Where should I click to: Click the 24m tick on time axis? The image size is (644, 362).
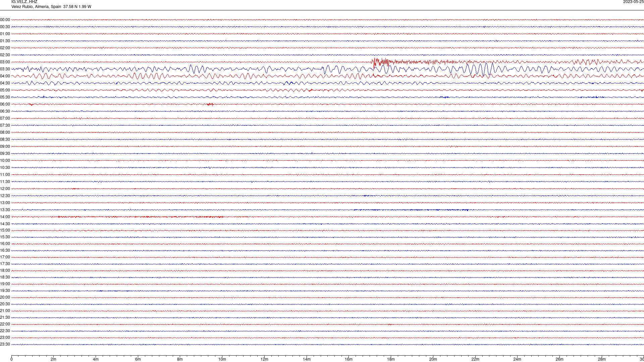point(518,359)
